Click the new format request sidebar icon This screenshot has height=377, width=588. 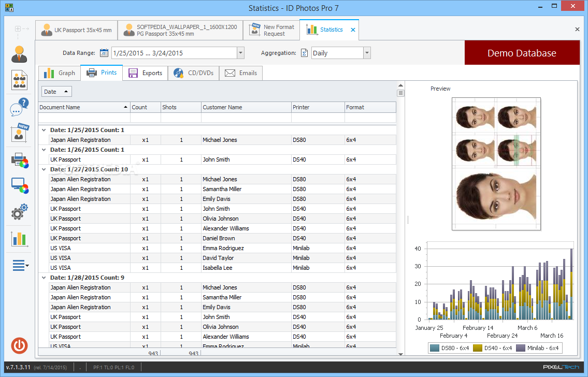pos(19,133)
